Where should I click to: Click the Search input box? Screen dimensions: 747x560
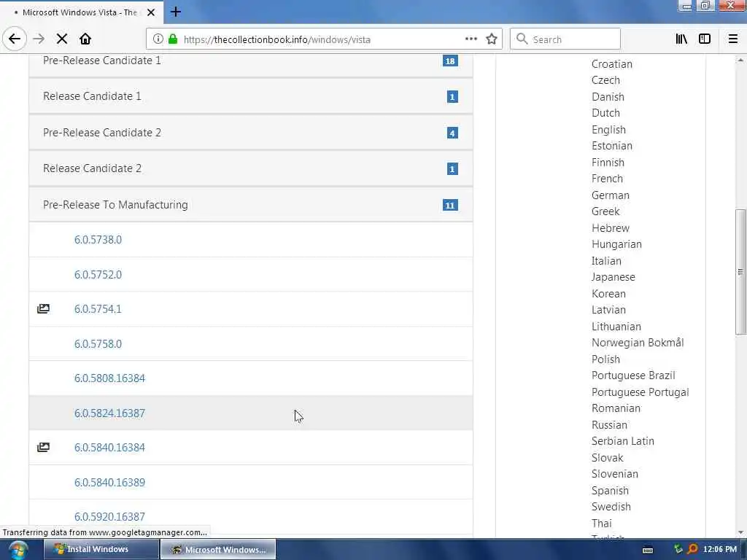coord(565,39)
